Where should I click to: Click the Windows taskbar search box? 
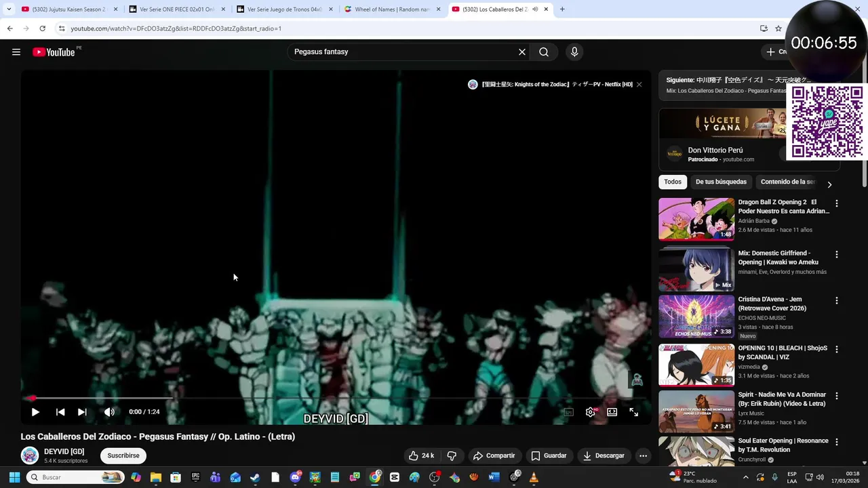pyautogui.click(x=76, y=477)
